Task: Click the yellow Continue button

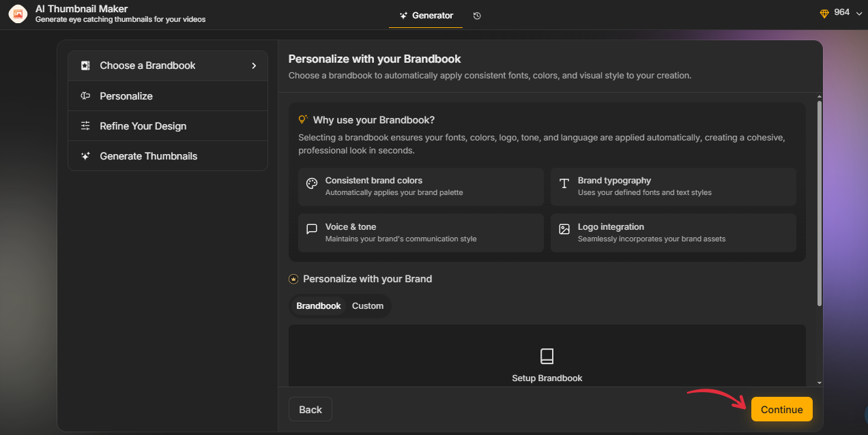Action: [x=782, y=409]
